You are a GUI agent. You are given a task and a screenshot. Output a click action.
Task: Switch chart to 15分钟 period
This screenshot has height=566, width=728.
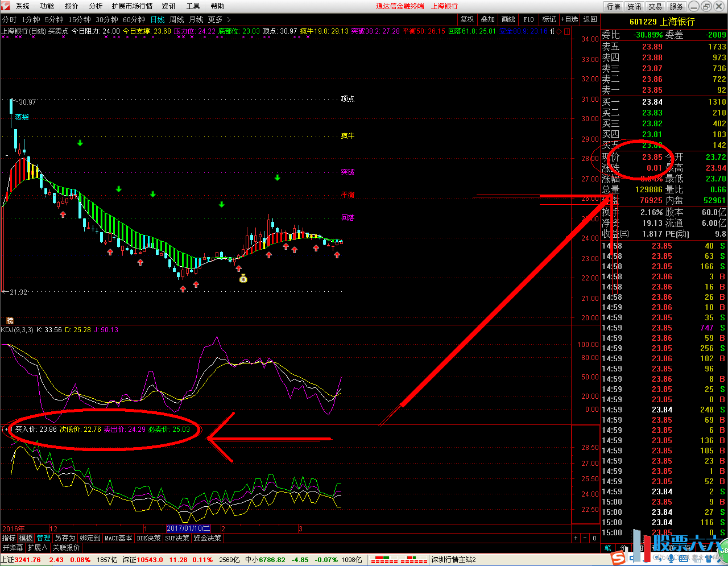(x=80, y=19)
